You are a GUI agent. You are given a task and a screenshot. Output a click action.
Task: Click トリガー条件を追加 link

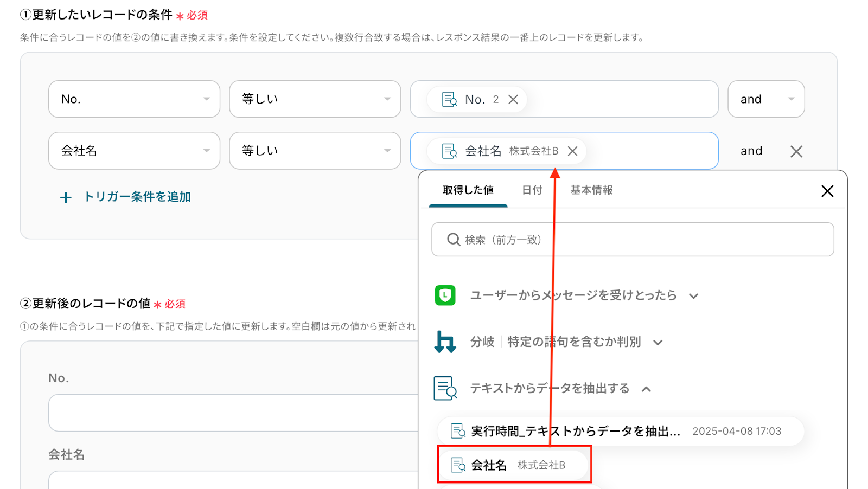click(x=137, y=197)
